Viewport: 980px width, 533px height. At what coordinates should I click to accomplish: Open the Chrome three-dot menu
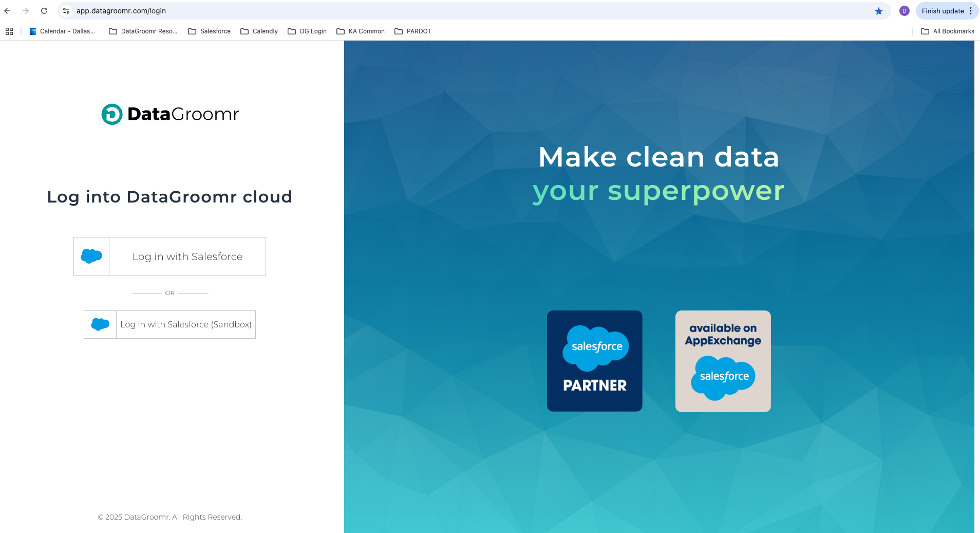coord(971,11)
